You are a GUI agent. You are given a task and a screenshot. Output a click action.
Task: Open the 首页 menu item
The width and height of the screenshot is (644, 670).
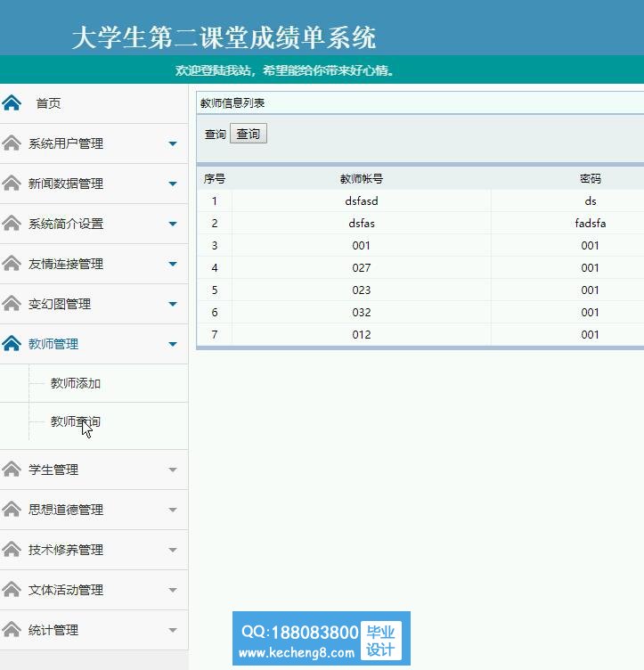coord(48,103)
